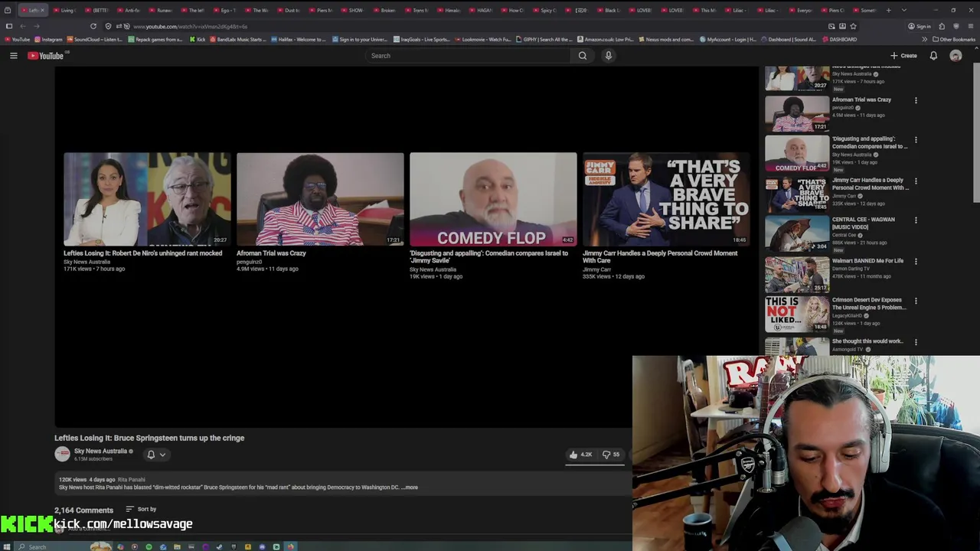Go forward with the browser forward arrow
The image size is (980, 551).
point(36,26)
